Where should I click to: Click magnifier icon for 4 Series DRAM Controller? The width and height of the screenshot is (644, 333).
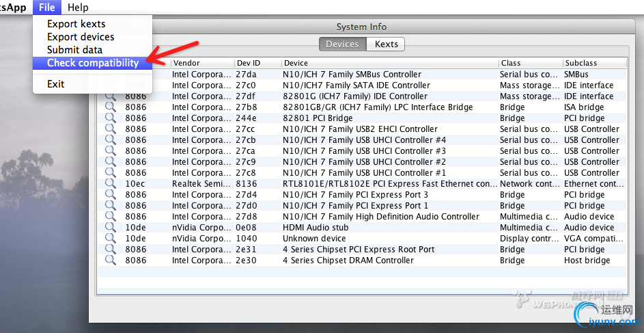tap(110, 261)
